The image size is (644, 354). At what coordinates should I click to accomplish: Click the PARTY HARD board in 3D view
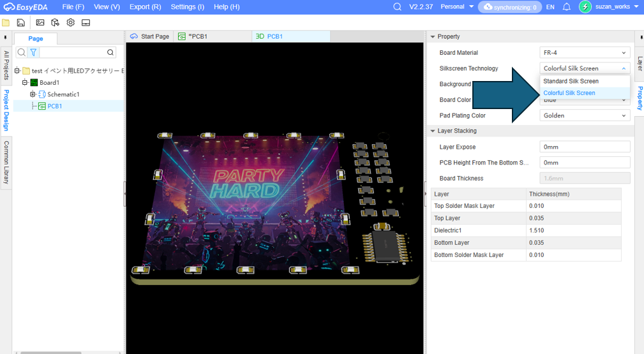246,203
